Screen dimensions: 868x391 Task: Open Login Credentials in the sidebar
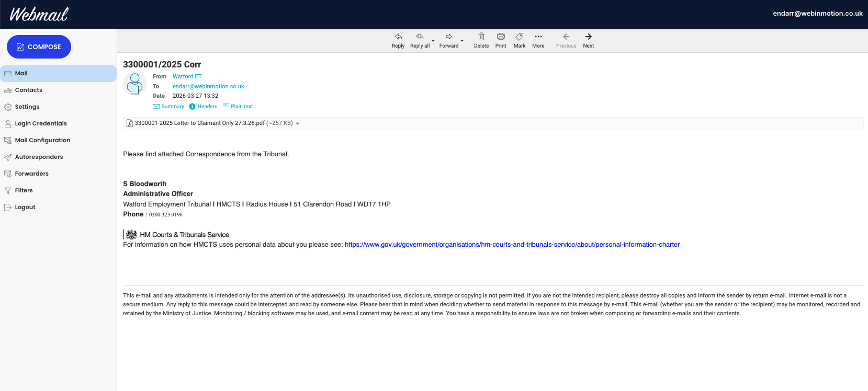[x=58, y=124]
